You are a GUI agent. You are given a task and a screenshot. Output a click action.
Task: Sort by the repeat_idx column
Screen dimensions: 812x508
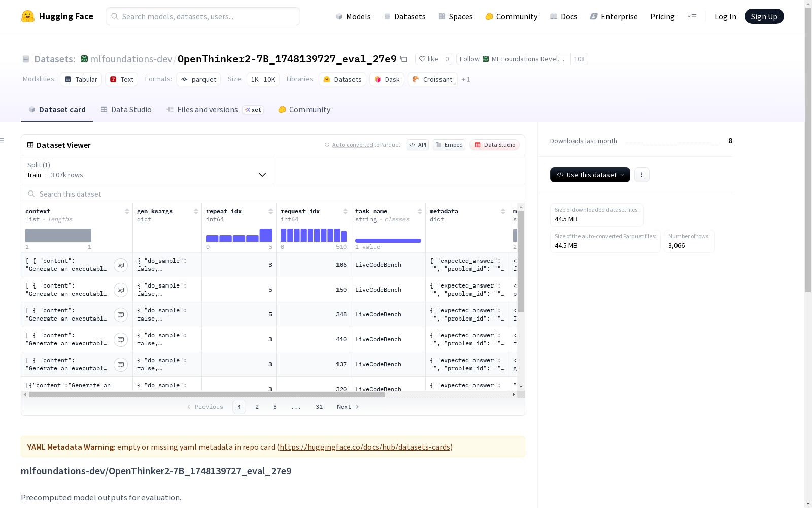pyautogui.click(x=270, y=211)
